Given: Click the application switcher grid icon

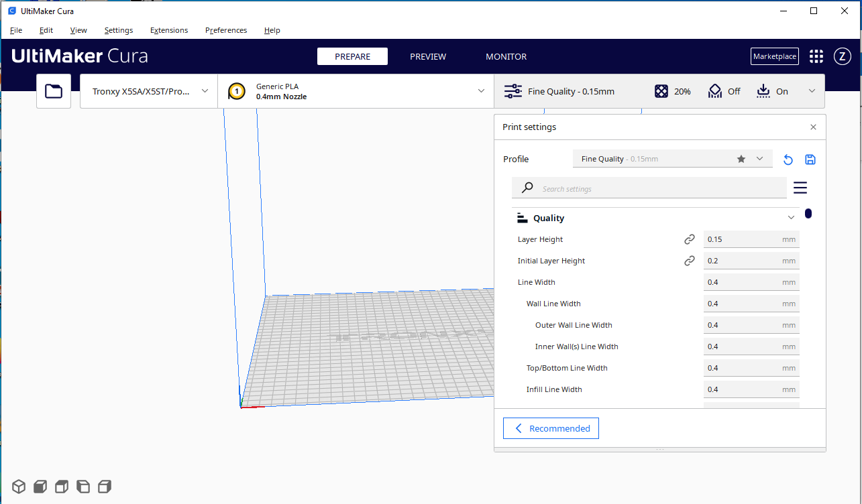Looking at the screenshot, I should click(x=816, y=56).
